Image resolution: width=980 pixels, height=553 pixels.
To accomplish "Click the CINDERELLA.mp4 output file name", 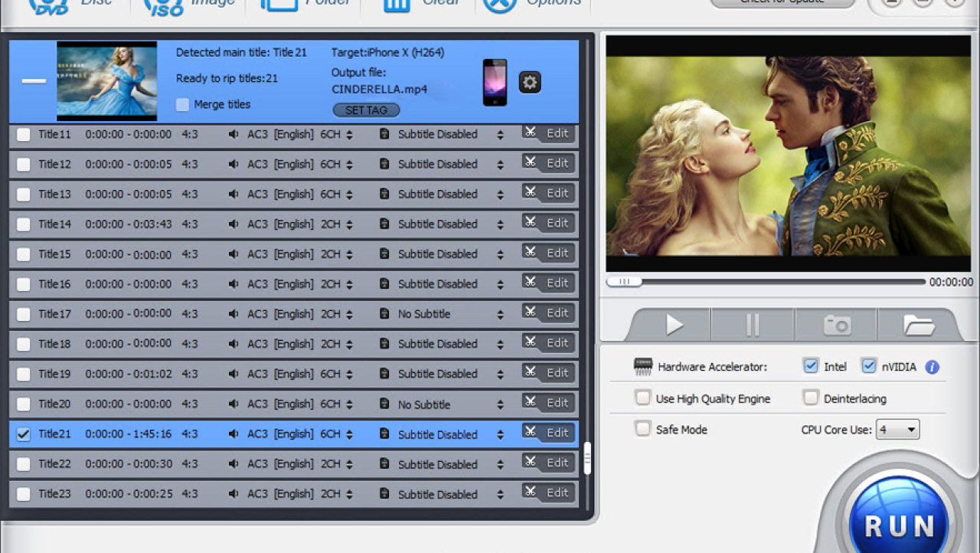I will tap(380, 89).
